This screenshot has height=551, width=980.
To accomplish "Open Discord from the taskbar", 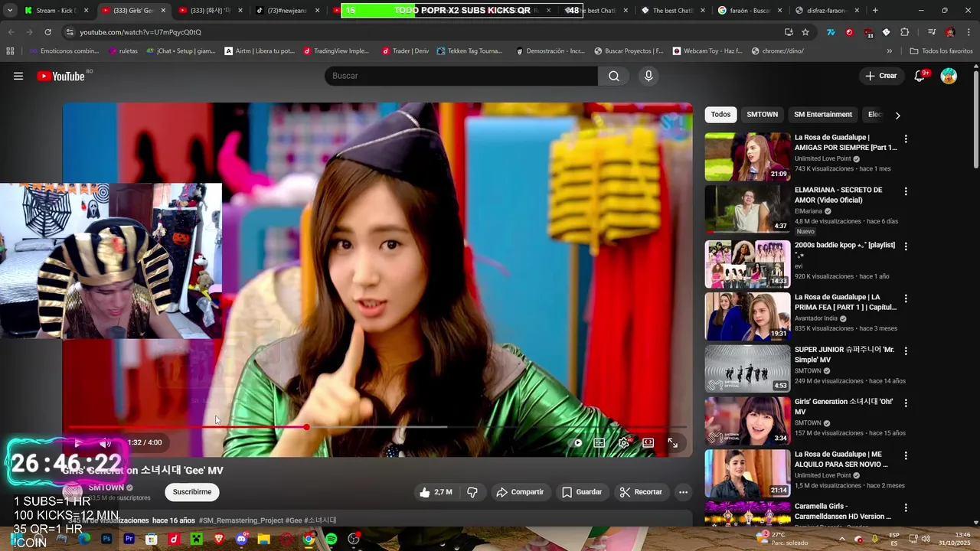I will click(x=242, y=539).
